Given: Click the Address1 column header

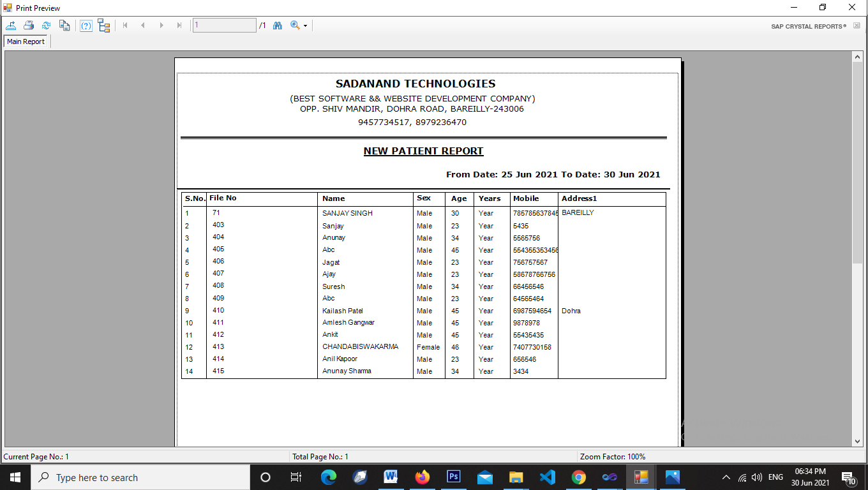Looking at the screenshot, I should pos(579,198).
